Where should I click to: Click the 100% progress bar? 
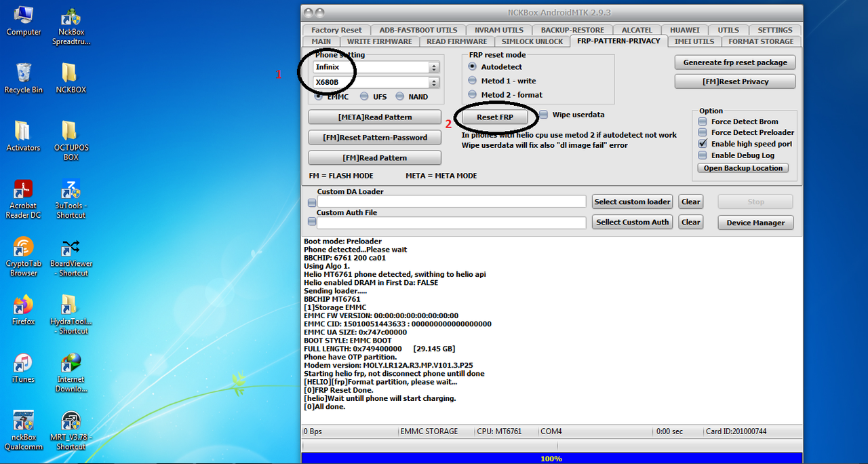551,459
